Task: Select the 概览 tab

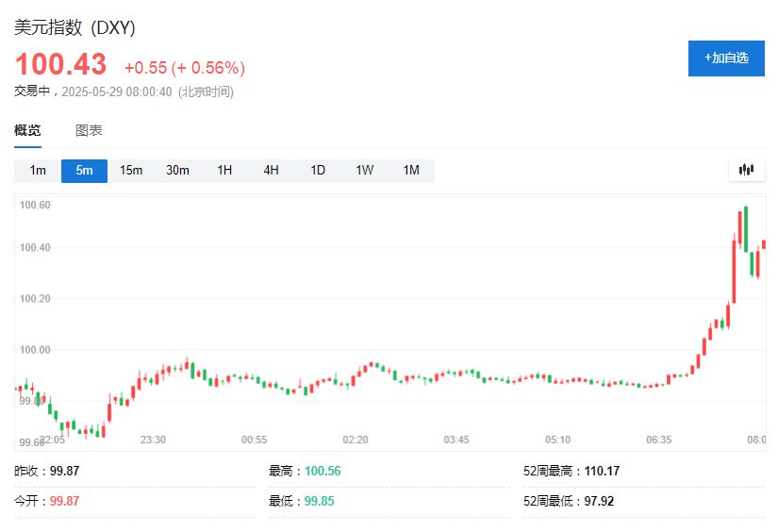Action: pos(27,130)
